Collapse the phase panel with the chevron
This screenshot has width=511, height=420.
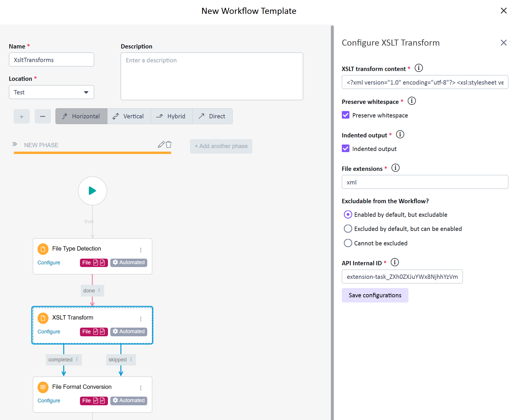point(15,144)
